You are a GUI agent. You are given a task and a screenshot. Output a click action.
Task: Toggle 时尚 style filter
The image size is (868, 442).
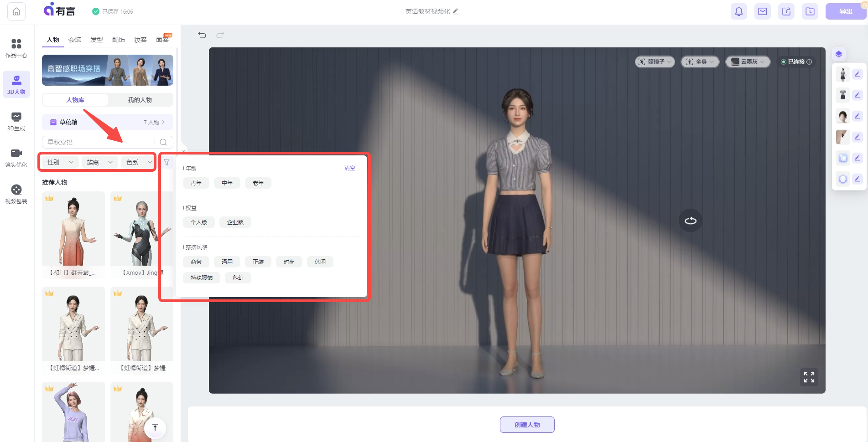tap(289, 262)
